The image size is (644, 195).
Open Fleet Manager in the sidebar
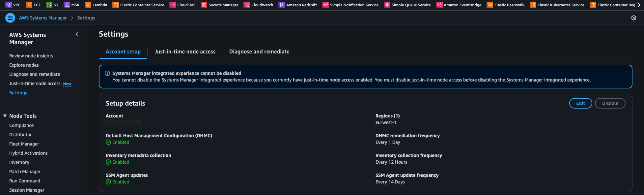24,144
